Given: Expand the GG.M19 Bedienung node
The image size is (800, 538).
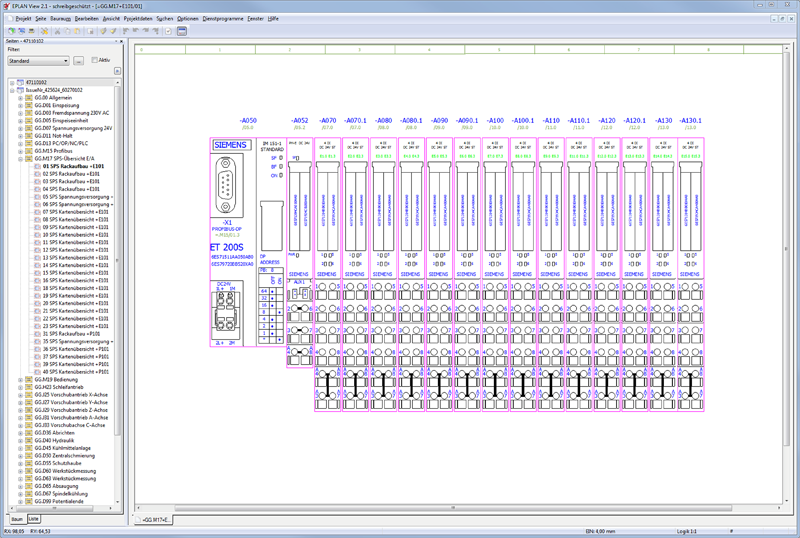Looking at the screenshot, I should click(x=20, y=380).
